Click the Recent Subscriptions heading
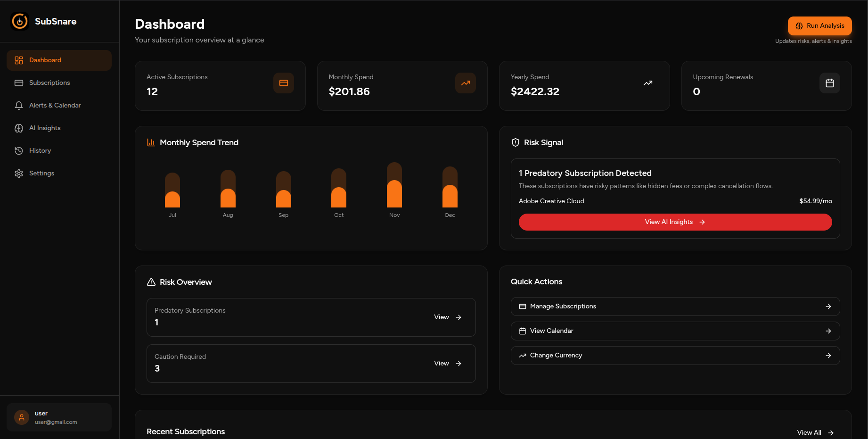868x439 pixels. point(186,432)
